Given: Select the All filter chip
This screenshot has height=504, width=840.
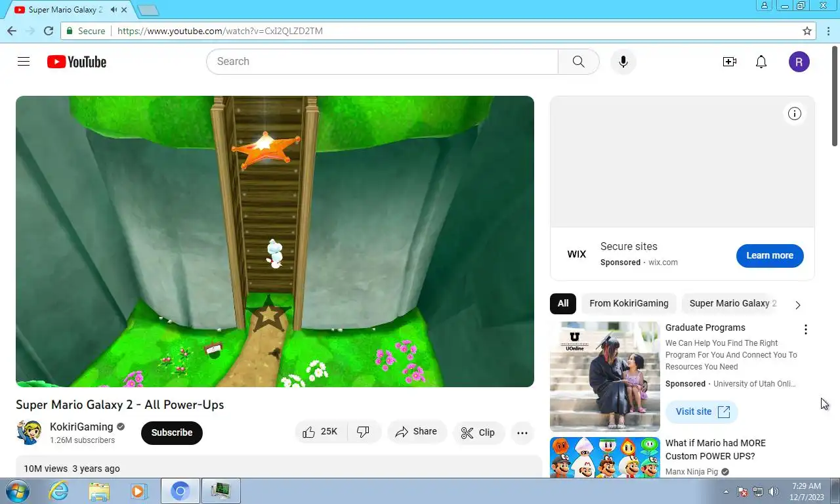Looking at the screenshot, I should point(563,303).
